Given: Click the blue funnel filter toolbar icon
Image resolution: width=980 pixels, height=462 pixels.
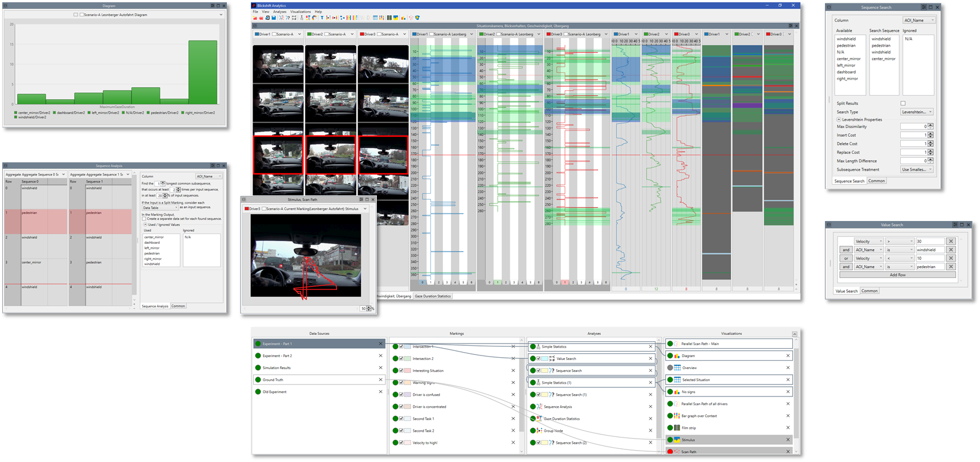Looking at the screenshot, I should point(322,18).
